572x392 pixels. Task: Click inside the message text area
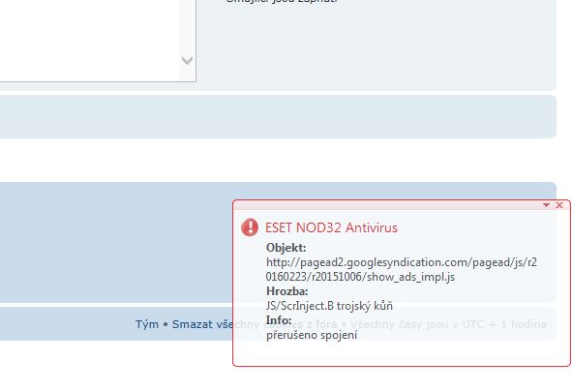[89, 40]
